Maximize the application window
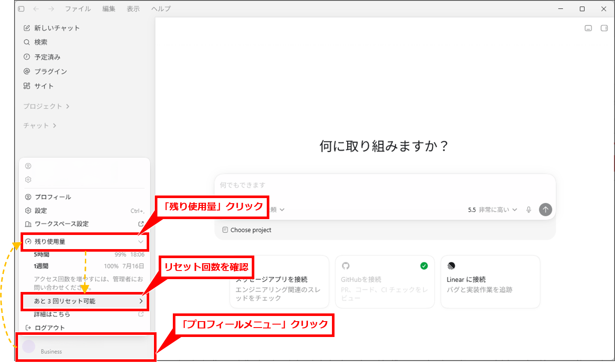Viewport: 615px width, 364px height. [x=582, y=9]
